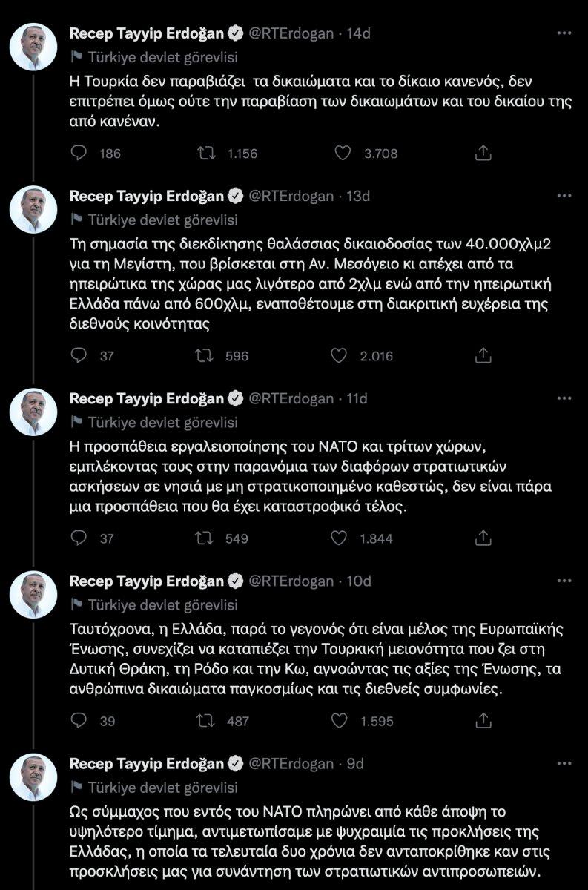Click the 596 retweets count
Image resolution: width=588 pixels, height=890 pixels.
click(236, 355)
